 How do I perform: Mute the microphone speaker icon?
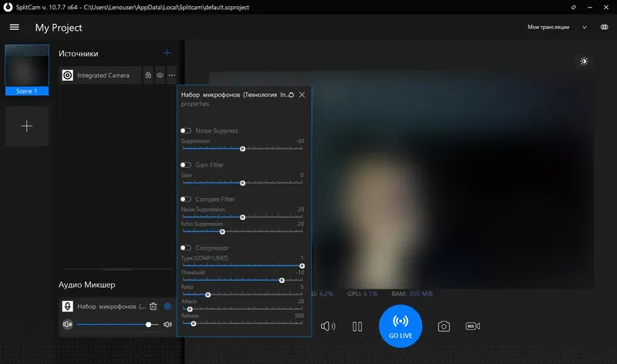[68, 324]
